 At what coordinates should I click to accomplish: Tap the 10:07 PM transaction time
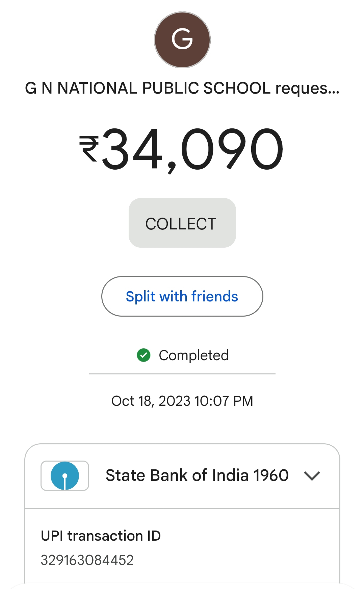[x=224, y=401]
